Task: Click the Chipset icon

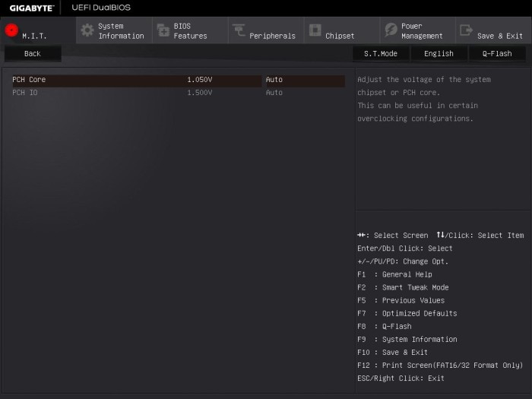Action: 315,30
